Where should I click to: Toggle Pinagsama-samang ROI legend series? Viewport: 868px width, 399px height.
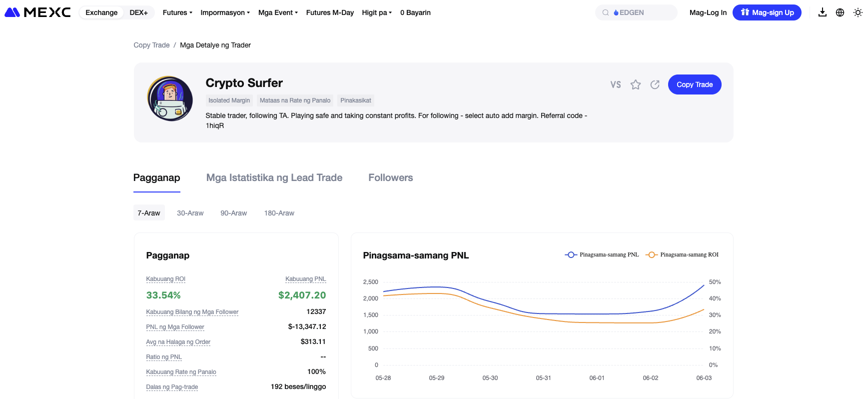pyautogui.click(x=682, y=254)
